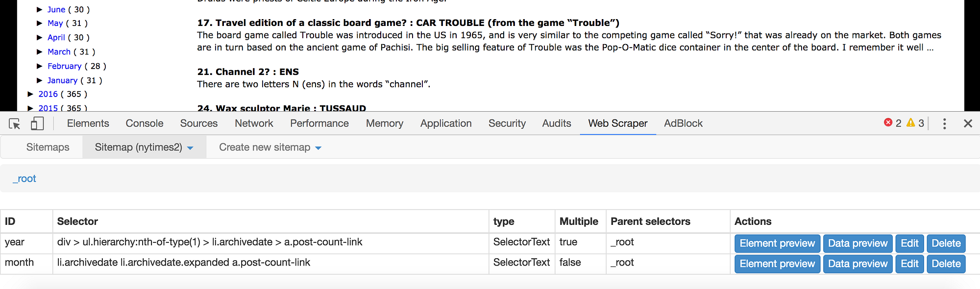Click Data preview for month selector
The width and height of the screenshot is (980, 289).
pos(857,264)
